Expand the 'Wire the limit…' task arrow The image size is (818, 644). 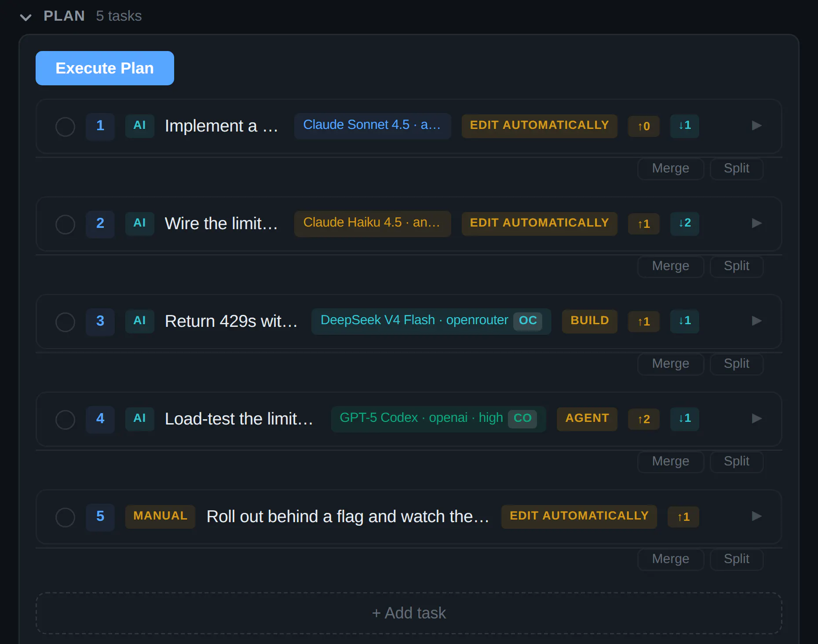click(x=756, y=223)
